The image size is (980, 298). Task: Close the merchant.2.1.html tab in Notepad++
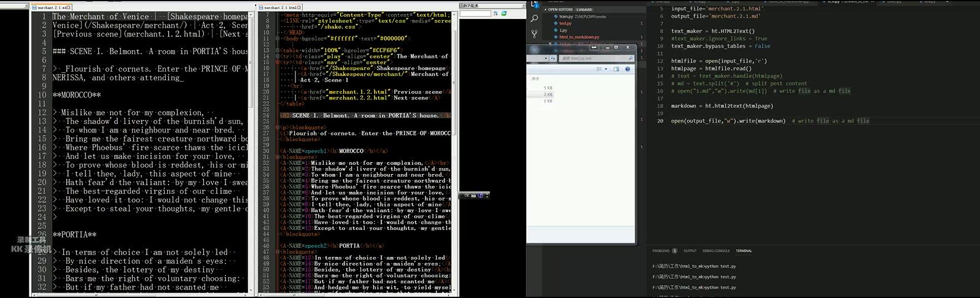pyautogui.click(x=298, y=7)
